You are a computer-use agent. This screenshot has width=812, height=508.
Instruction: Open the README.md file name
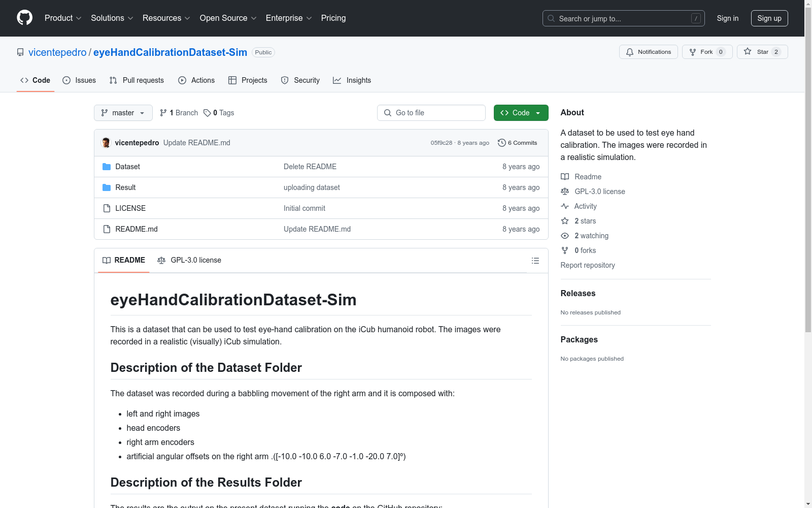coord(137,229)
